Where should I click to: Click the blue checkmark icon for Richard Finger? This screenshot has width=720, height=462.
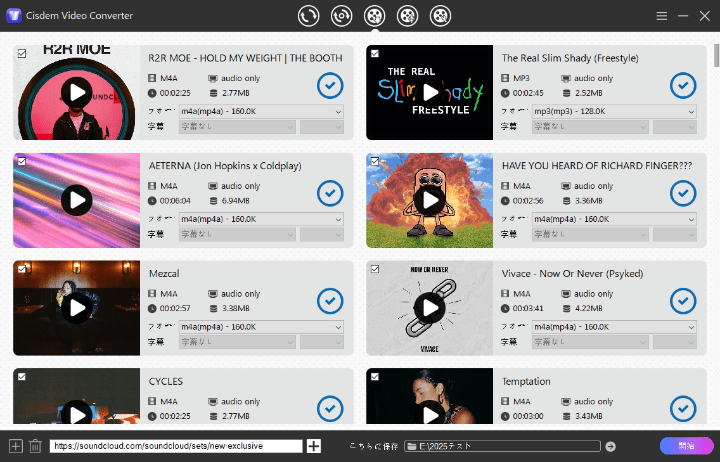683,193
